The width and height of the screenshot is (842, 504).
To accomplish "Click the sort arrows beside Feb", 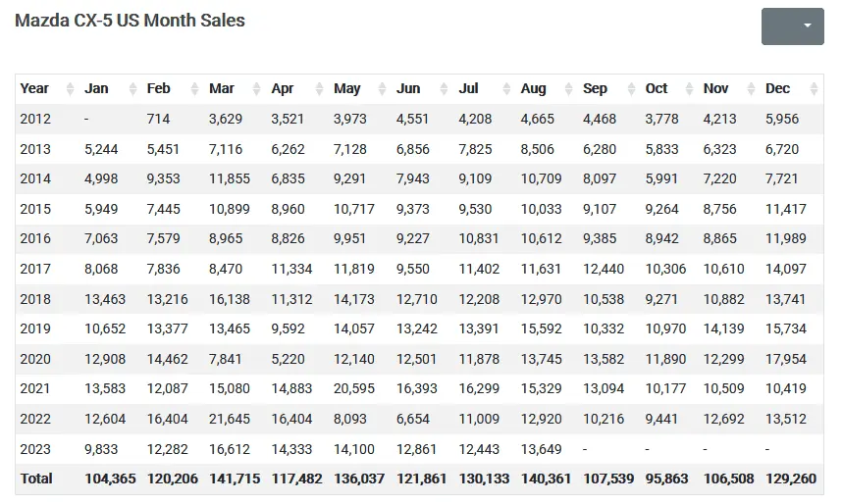I will point(194,89).
